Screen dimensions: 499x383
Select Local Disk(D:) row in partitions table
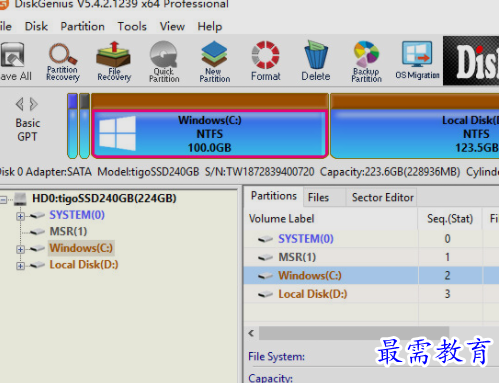(371, 294)
